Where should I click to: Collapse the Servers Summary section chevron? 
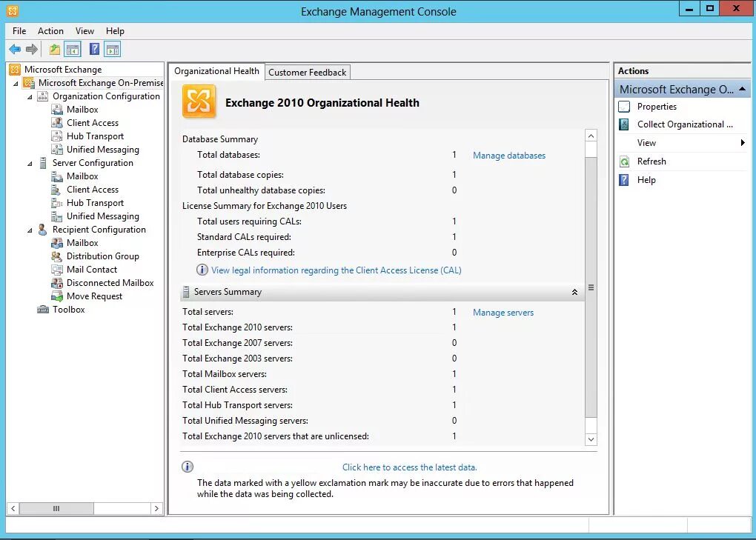point(574,292)
